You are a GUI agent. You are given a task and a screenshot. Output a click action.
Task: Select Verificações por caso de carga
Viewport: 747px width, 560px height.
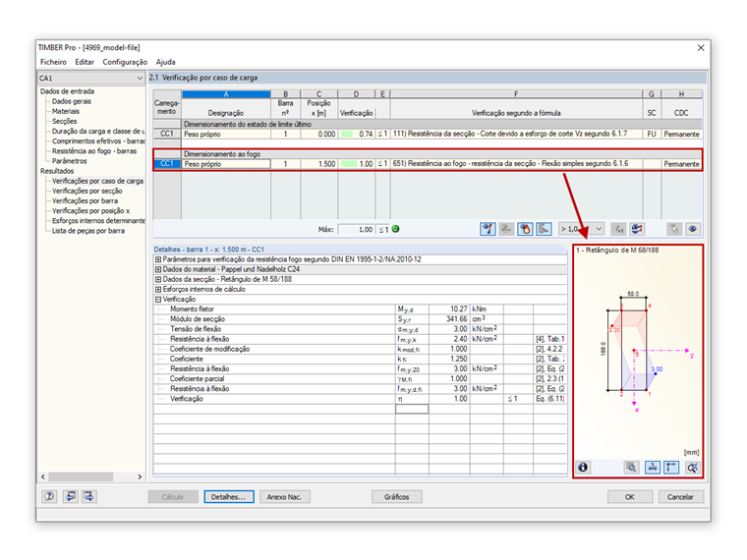pos(97,181)
